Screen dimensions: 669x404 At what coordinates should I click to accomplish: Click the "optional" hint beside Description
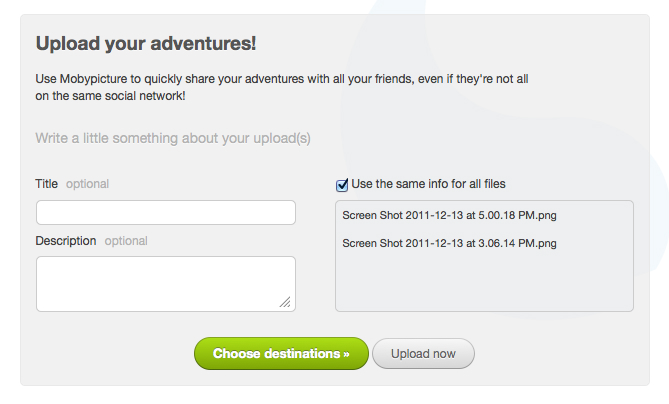point(126,241)
